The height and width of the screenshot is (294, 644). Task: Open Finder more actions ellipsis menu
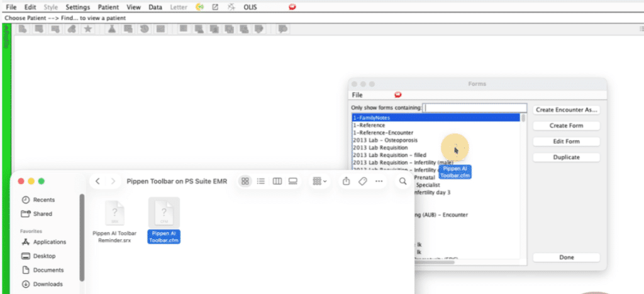379,181
